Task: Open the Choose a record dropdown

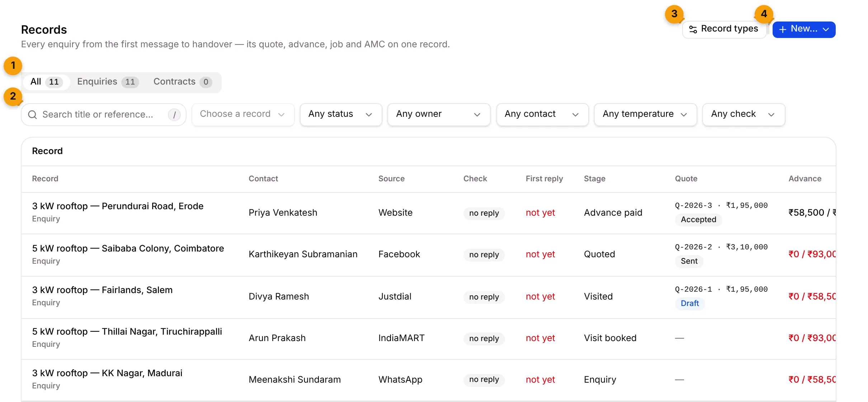Action: tap(243, 114)
